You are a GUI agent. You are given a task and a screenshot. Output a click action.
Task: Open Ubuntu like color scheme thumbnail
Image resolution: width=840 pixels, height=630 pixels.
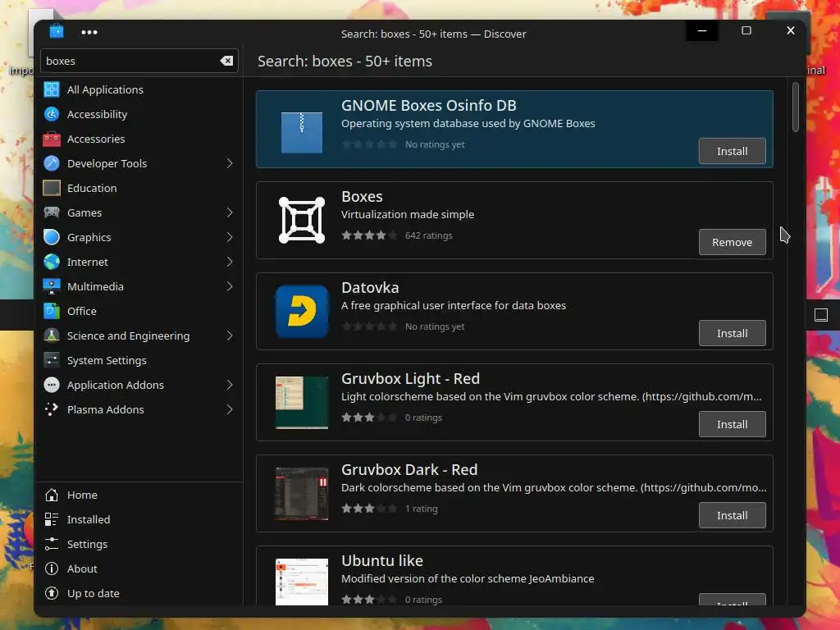[x=302, y=582]
